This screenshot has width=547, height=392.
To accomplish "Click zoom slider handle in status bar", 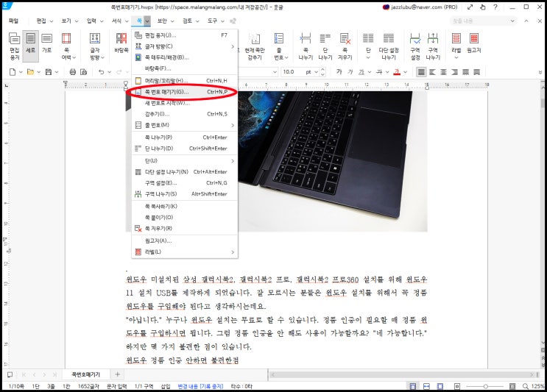I will click(x=485, y=386).
